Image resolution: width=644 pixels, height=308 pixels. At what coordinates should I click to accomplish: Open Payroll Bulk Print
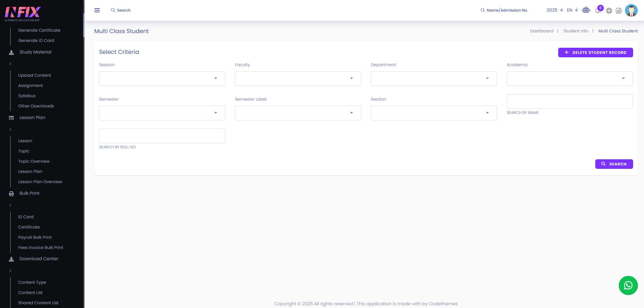point(35,237)
